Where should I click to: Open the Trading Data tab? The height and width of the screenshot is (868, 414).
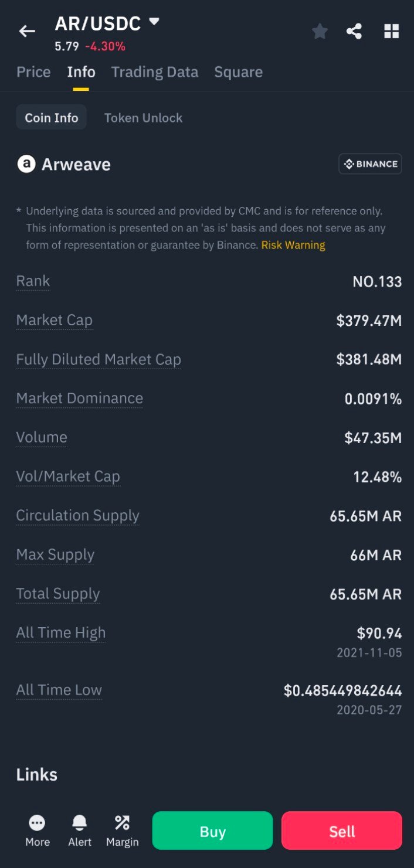(x=155, y=72)
